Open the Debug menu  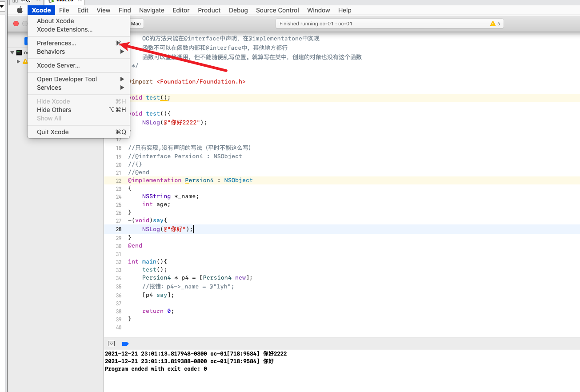point(238,10)
